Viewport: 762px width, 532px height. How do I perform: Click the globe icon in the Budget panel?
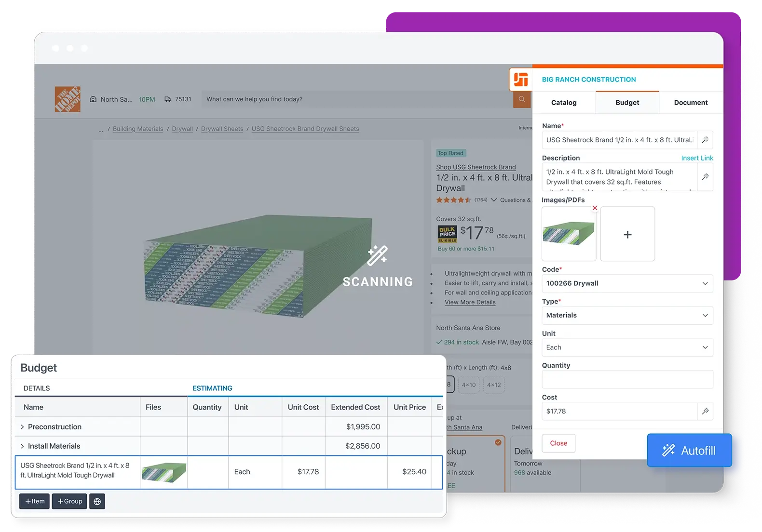coord(97,501)
